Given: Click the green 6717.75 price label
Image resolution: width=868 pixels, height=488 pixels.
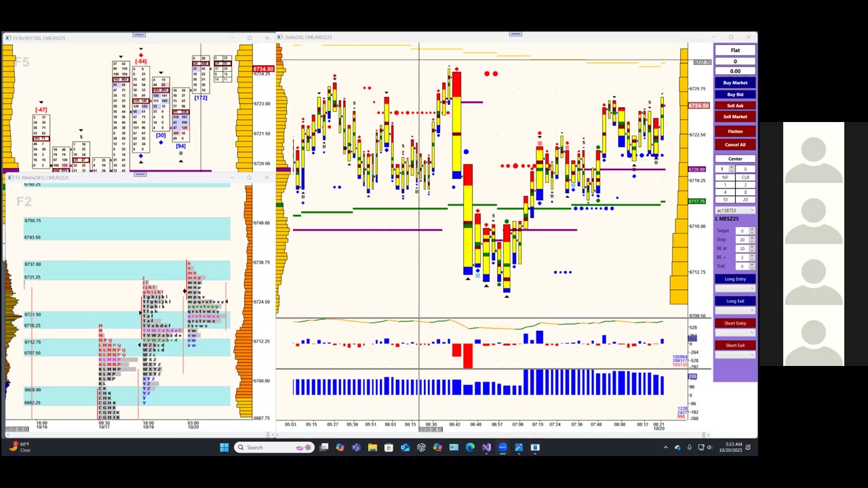Looking at the screenshot, I should [696, 201].
